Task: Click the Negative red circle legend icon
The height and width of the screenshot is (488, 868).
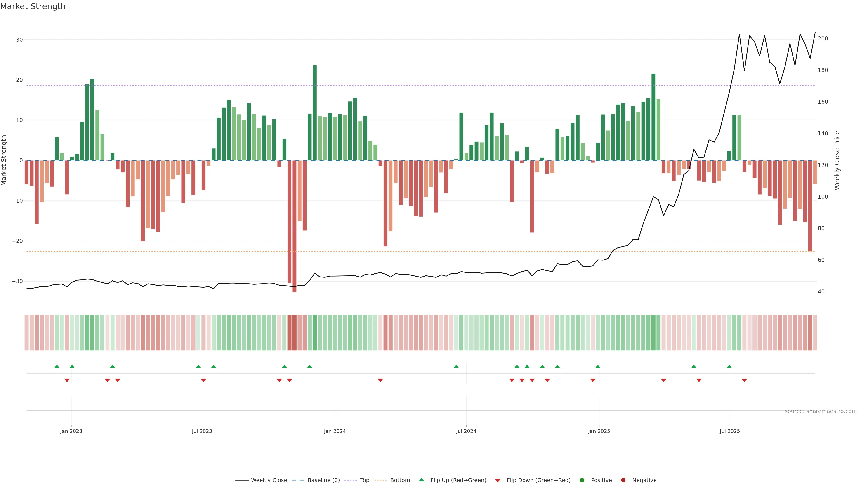Action: [623, 480]
